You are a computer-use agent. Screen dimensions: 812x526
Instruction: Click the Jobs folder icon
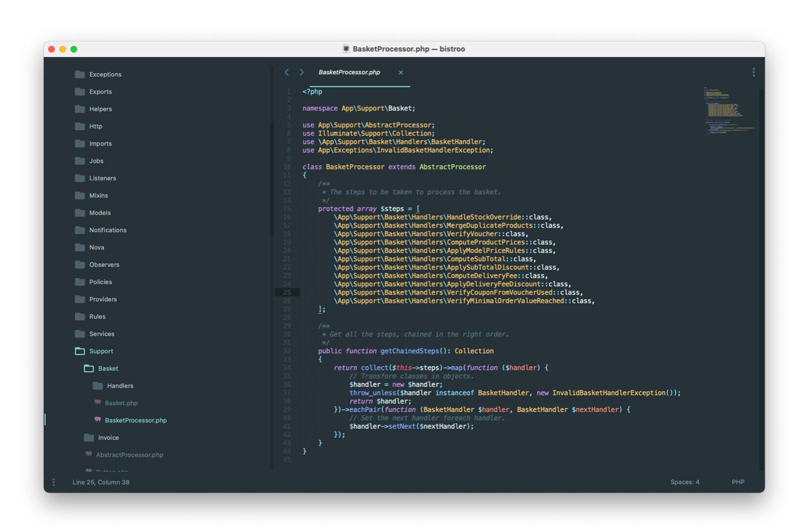point(80,161)
